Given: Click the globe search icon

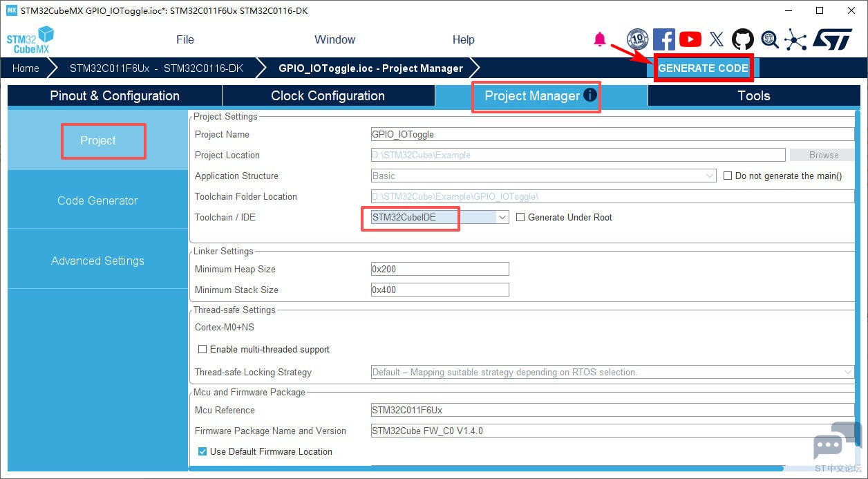Looking at the screenshot, I should coord(769,39).
